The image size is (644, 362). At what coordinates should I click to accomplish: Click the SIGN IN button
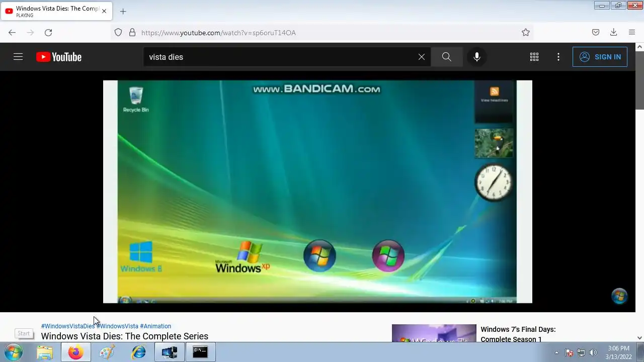600,57
